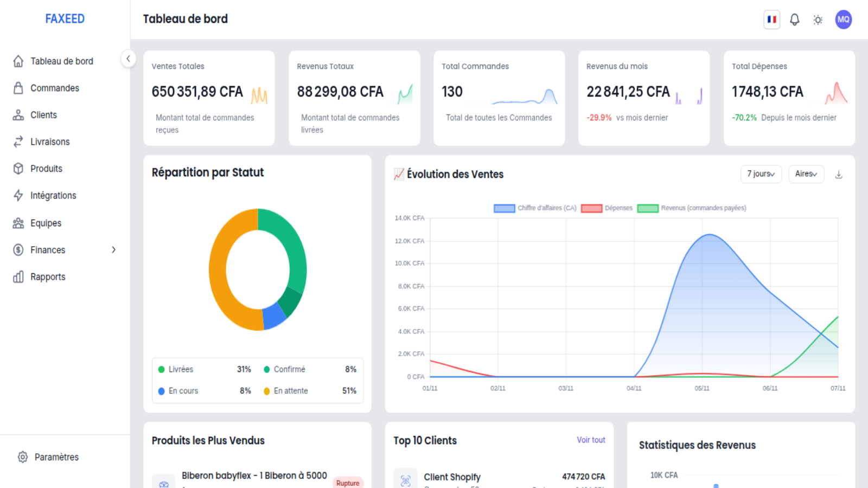The image size is (868, 488).
Task: Click the FAXEED logo link
Action: (65, 19)
